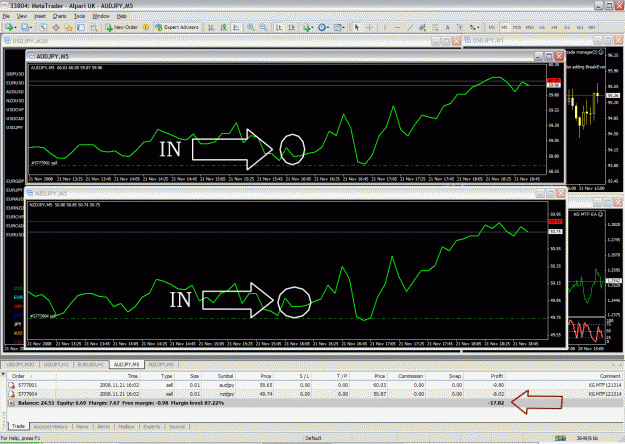Screen dimensions: 625x444
Task: Switch to H4 timeframe
Action: tap(554, 27)
